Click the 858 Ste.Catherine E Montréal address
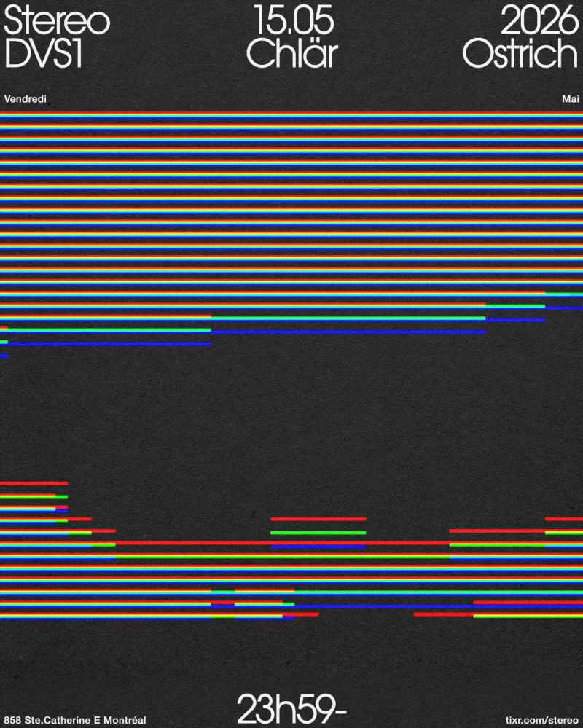Image resolution: width=583 pixels, height=728 pixels. pos(75,720)
